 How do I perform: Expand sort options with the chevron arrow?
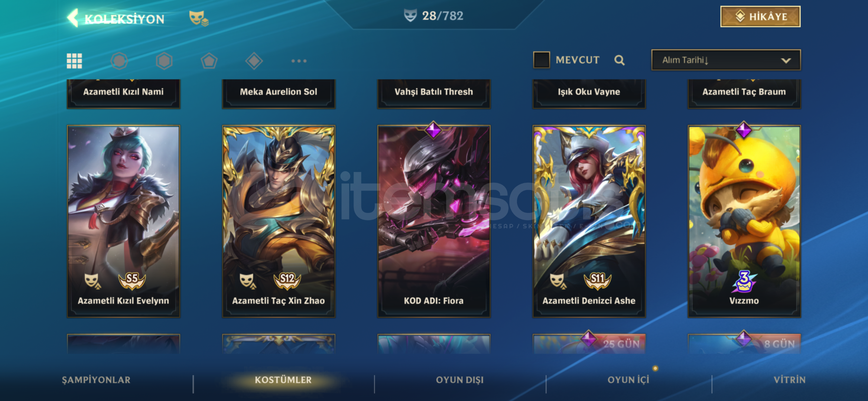[x=786, y=61]
